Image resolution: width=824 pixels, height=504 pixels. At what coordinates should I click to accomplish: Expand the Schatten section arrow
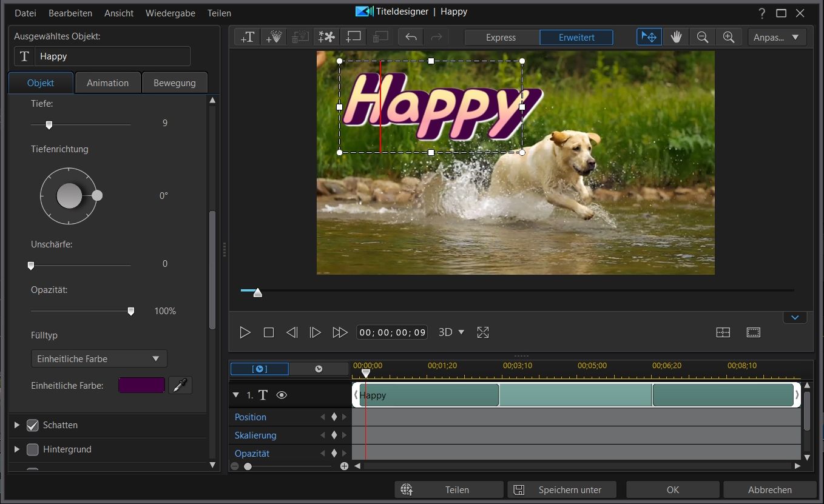pos(17,425)
